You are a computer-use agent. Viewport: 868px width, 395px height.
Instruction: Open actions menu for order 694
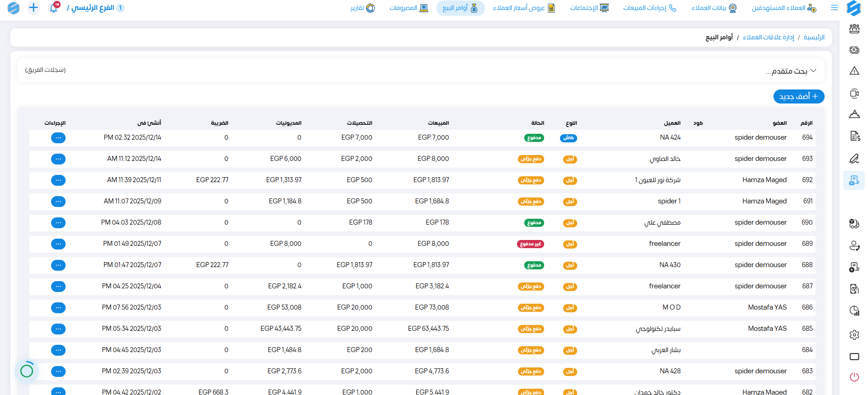point(58,138)
